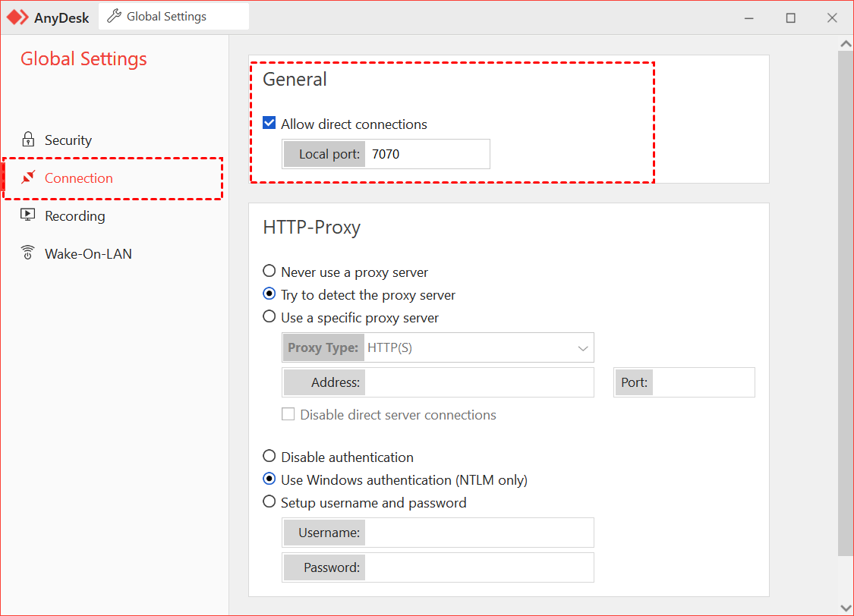Viewport: 854px width, 616px height.
Task: Open the Recording settings section
Action: click(x=74, y=216)
